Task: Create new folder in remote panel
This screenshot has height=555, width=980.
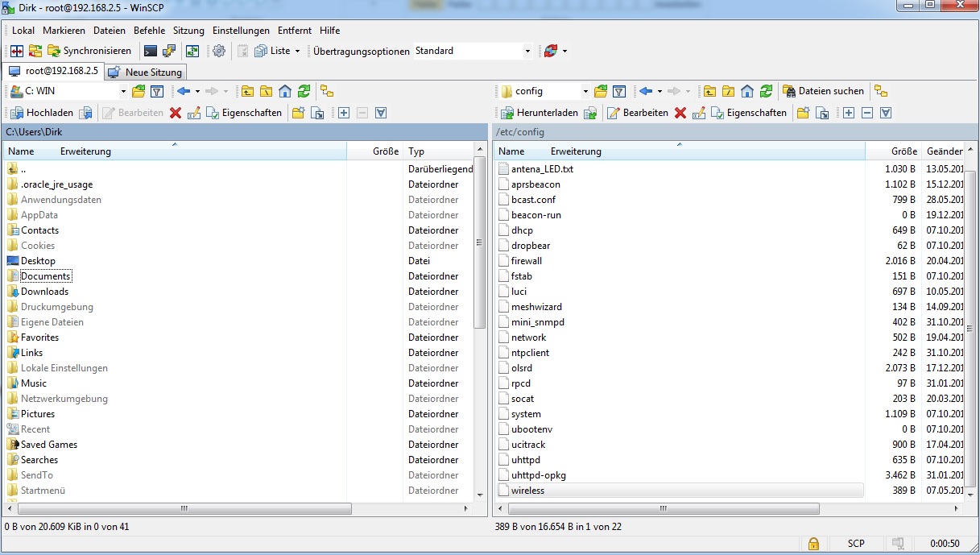Action: coord(803,113)
